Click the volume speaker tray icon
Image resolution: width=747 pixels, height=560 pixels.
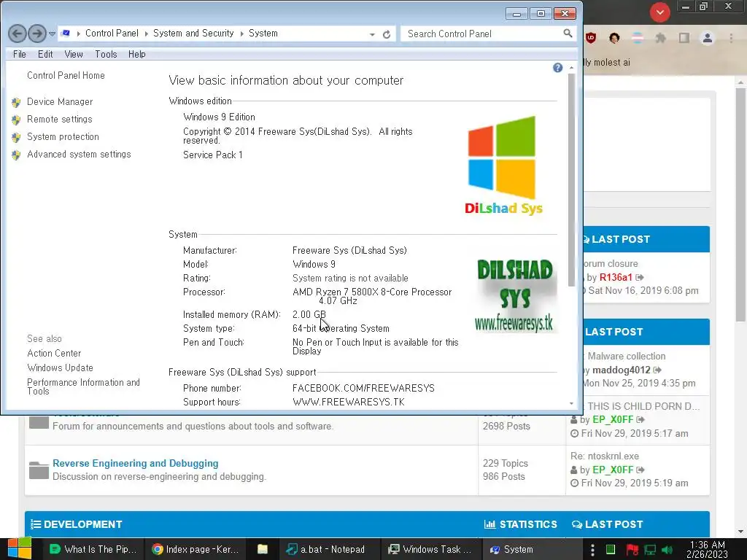[x=668, y=550]
